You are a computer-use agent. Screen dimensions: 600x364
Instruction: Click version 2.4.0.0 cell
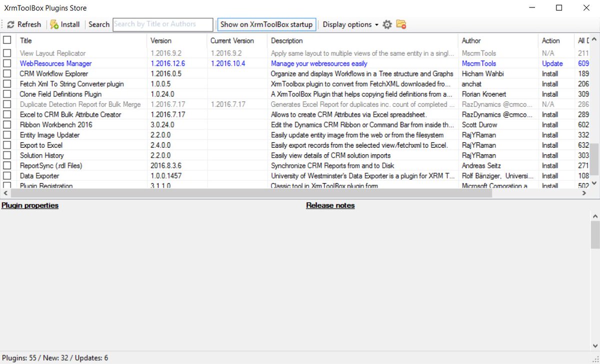160,145
